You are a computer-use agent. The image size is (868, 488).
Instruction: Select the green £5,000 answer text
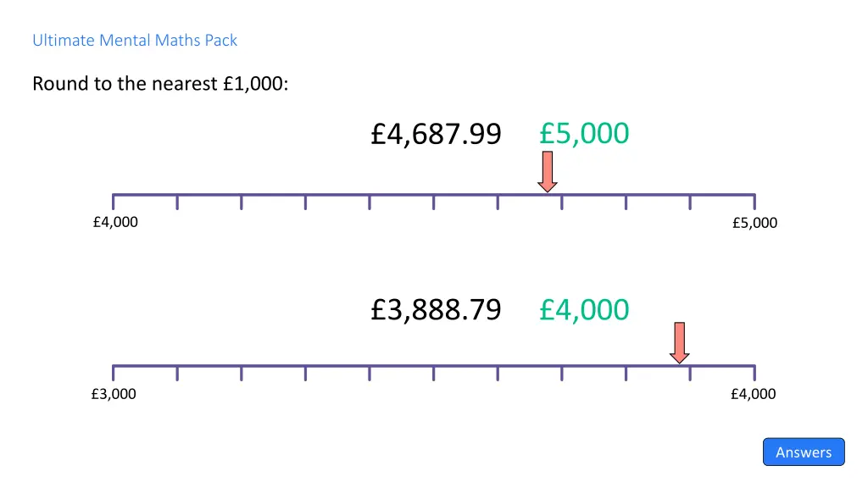click(x=584, y=133)
